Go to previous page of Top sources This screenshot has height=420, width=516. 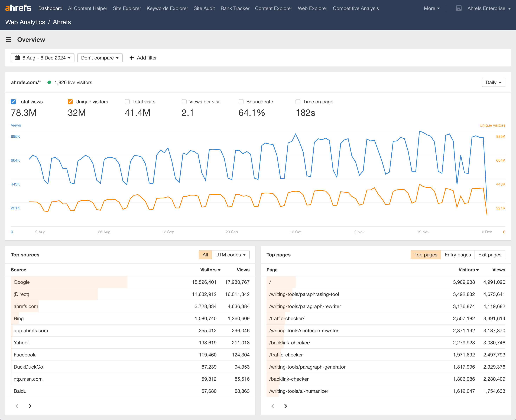tap(17, 406)
